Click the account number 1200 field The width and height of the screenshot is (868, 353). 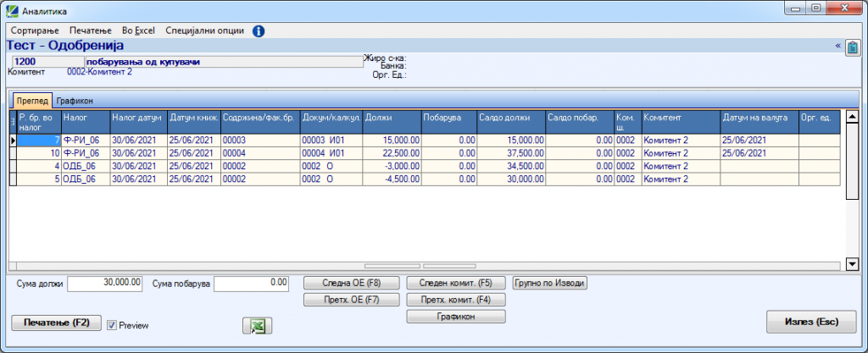coord(47,62)
